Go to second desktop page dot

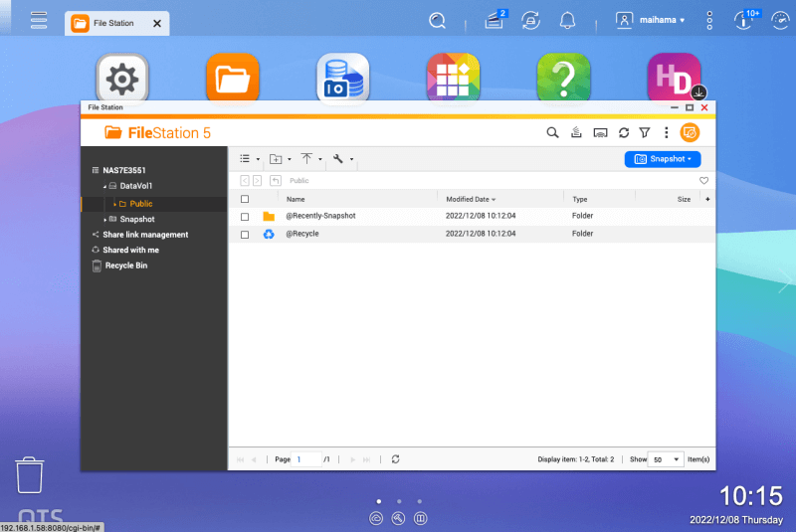(x=400, y=501)
